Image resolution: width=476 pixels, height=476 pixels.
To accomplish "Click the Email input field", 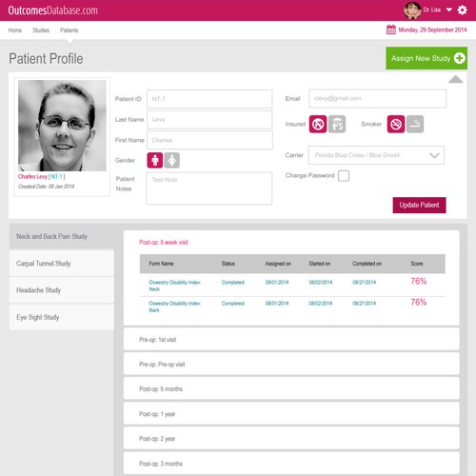I will tap(377, 98).
